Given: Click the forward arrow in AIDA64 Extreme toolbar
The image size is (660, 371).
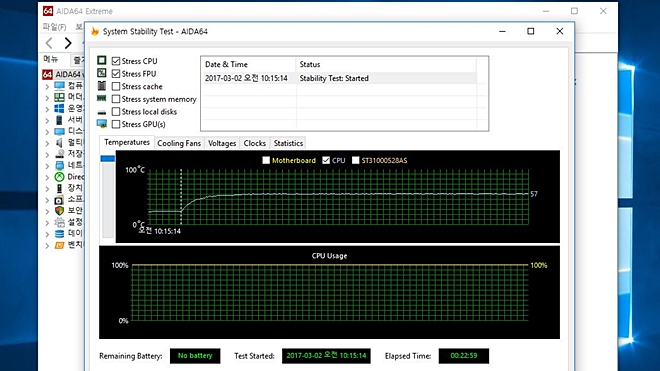Looking at the screenshot, I should click(x=68, y=43).
